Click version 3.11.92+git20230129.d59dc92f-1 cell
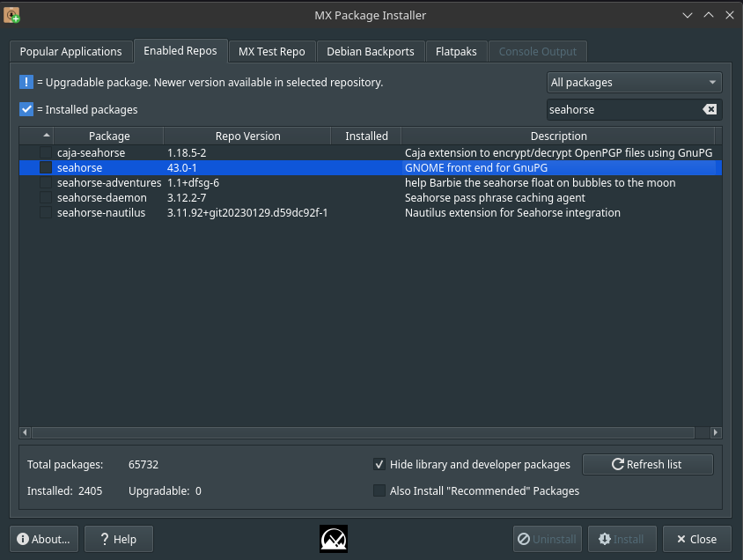Viewport: 743px width, 560px height. [x=247, y=213]
